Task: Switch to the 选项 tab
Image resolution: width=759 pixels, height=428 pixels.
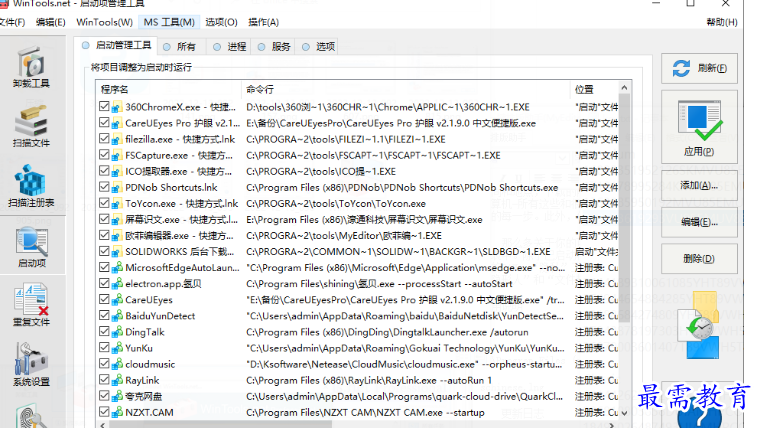Action: (x=319, y=46)
